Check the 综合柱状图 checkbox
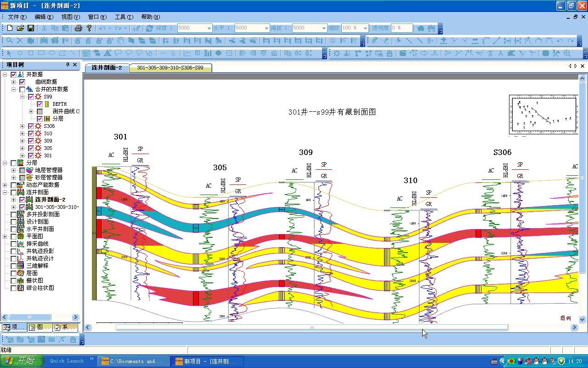Screen dimensions: 588x368 coord(14,288)
